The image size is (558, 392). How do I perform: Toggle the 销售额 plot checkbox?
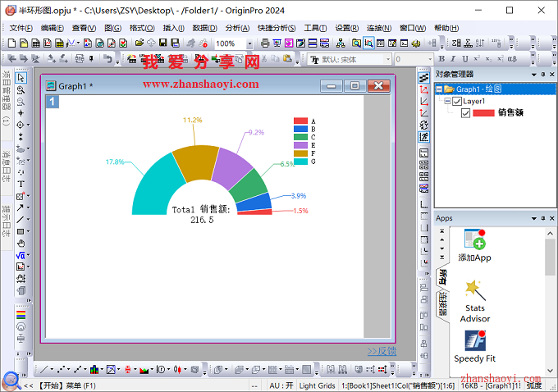click(x=465, y=113)
